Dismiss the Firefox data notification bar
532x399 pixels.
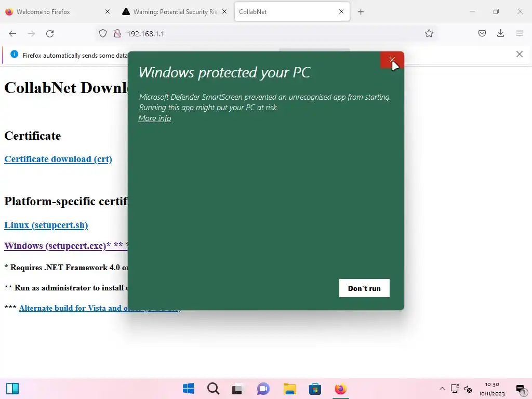click(x=519, y=54)
